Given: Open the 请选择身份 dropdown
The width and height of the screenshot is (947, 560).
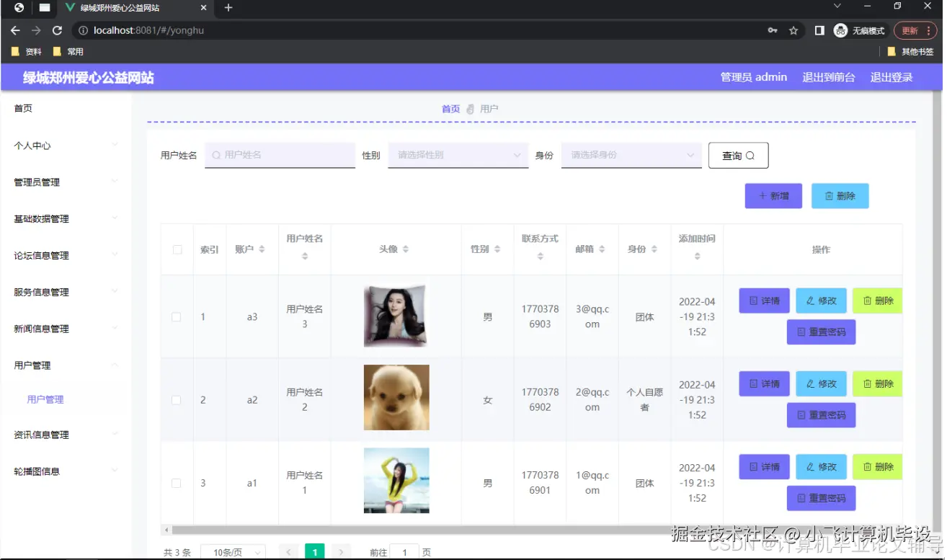Looking at the screenshot, I should pyautogui.click(x=631, y=155).
